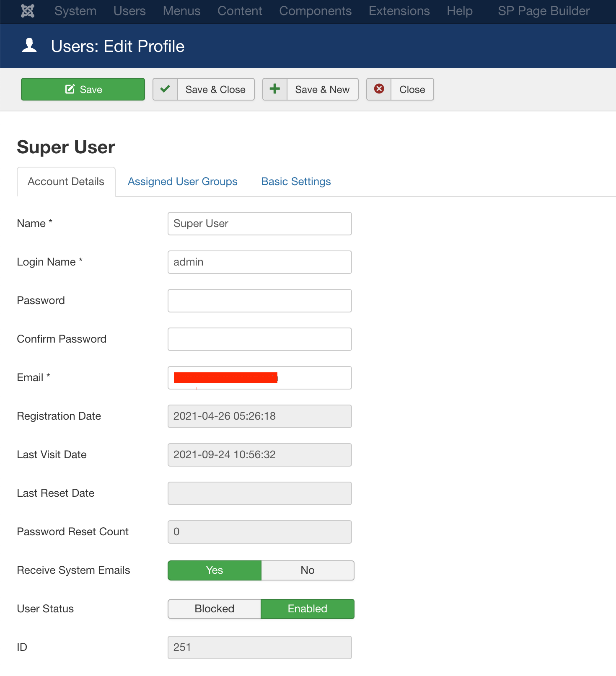The width and height of the screenshot is (616, 676).
Task: Switch to Basic Settings tab
Action: tap(296, 182)
